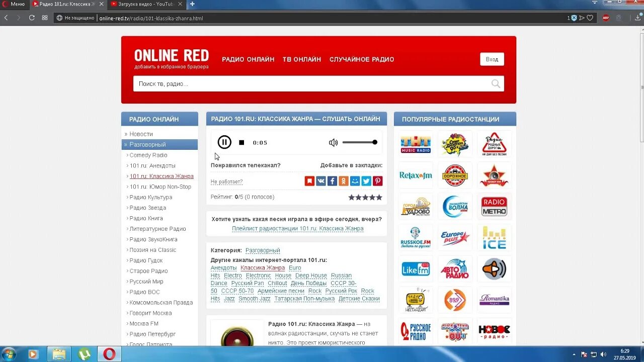This screenshot has width=644, height=362.
Task: Adjust the player volume slider
Action: point(360,142)
